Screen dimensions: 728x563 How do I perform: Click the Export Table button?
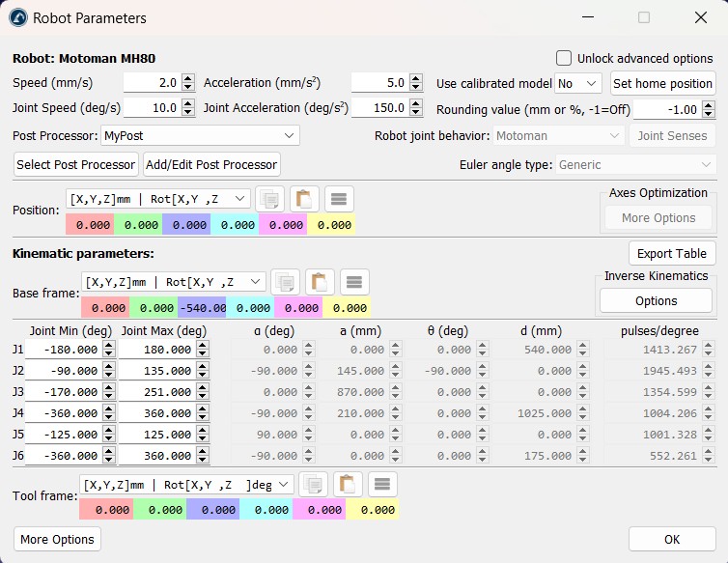tap(672, 254)
